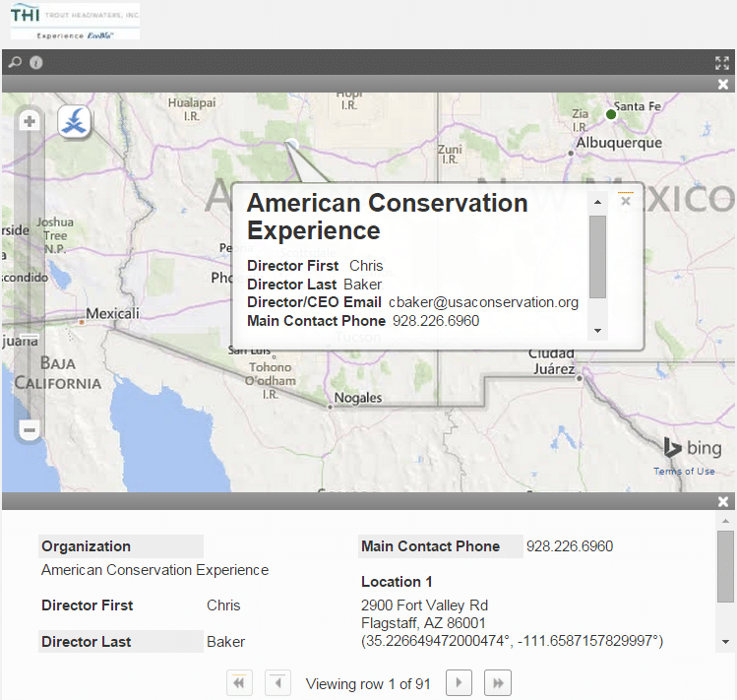737x700 pixels.
Task: Click the Bing logo on map
Action: 693,449
